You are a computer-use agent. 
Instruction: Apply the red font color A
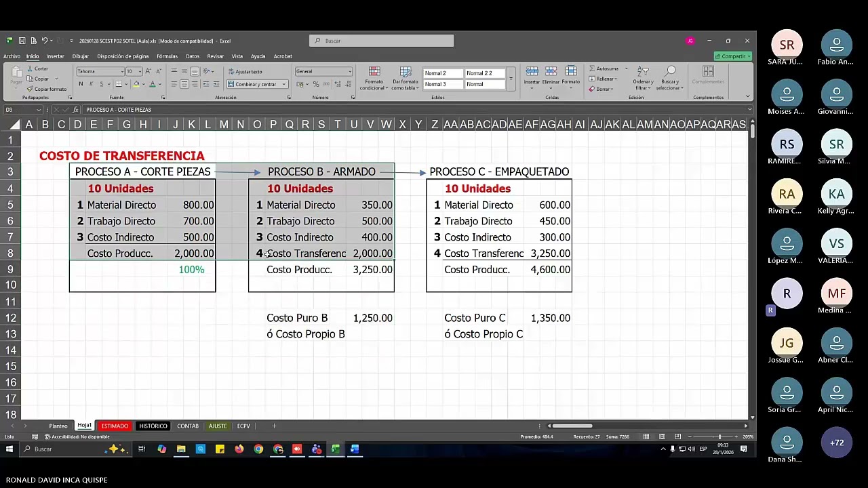tap(153, 84)
